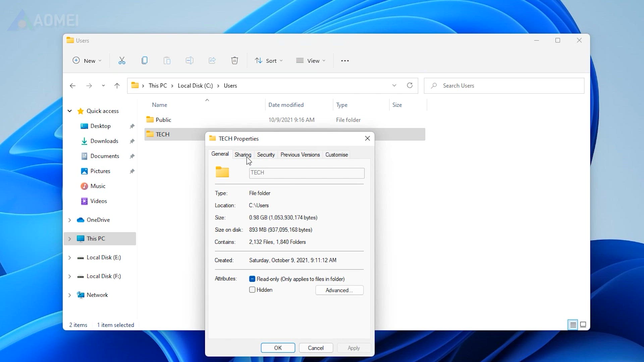Screen dimensions: 644x362
Task: Switch to details view layout icon
Action: pyautogui.click(x=573, y=325)
